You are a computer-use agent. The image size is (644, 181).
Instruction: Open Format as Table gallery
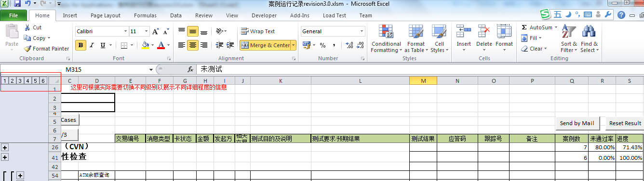coord(416,39)
